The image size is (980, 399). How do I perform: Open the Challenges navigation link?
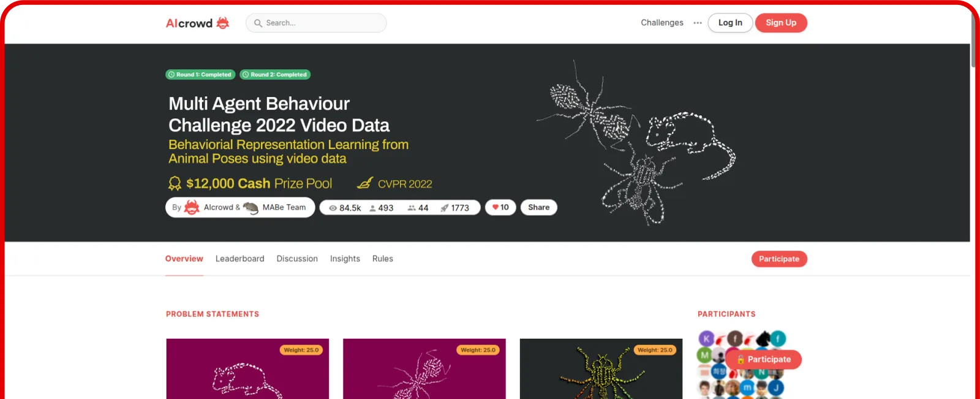(662, 23)
